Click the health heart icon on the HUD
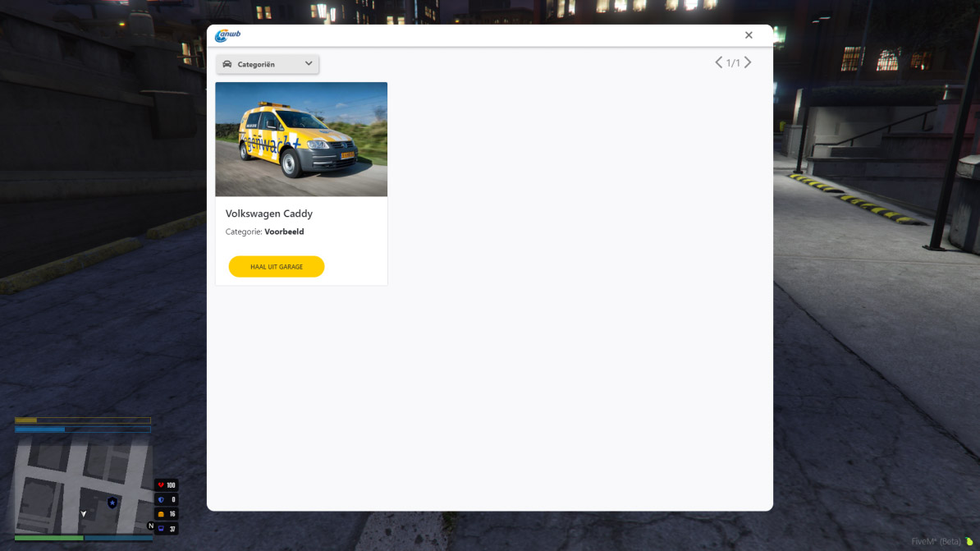Screen dimensions: 980x551 (x=161, y=485)
